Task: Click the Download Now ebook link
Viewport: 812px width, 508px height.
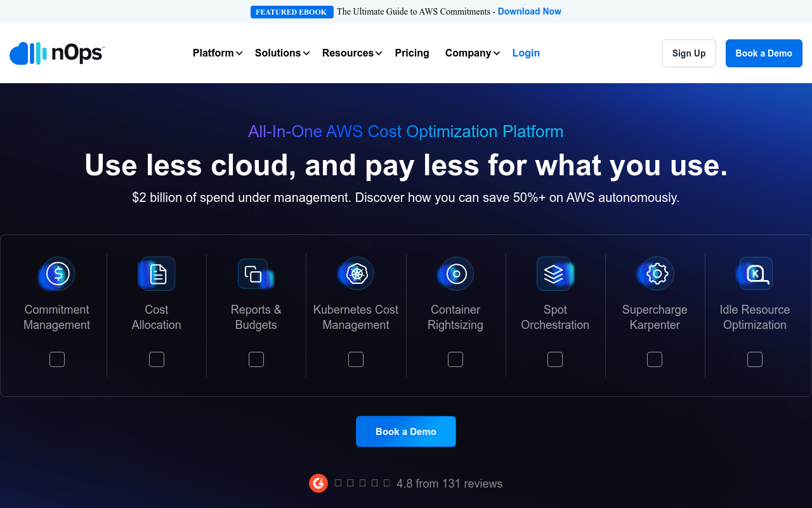Action: coord(530,11)
